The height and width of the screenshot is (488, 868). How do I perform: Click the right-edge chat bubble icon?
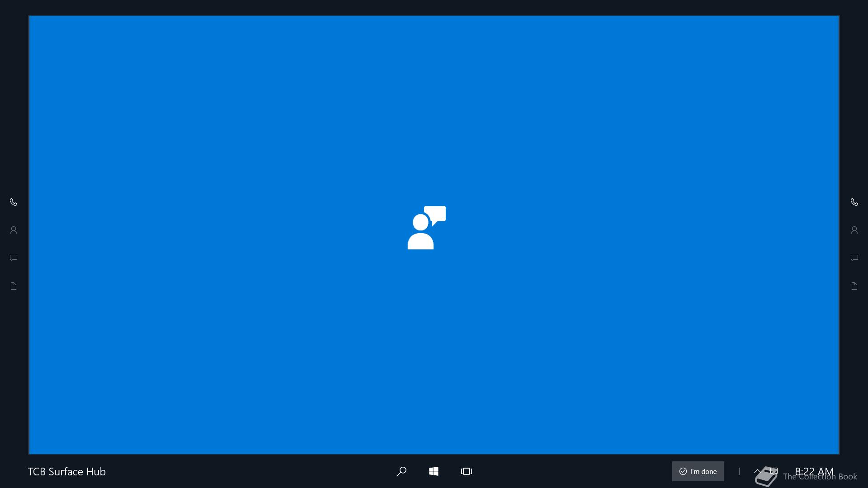pyautogui.click(x=854, y=258)
